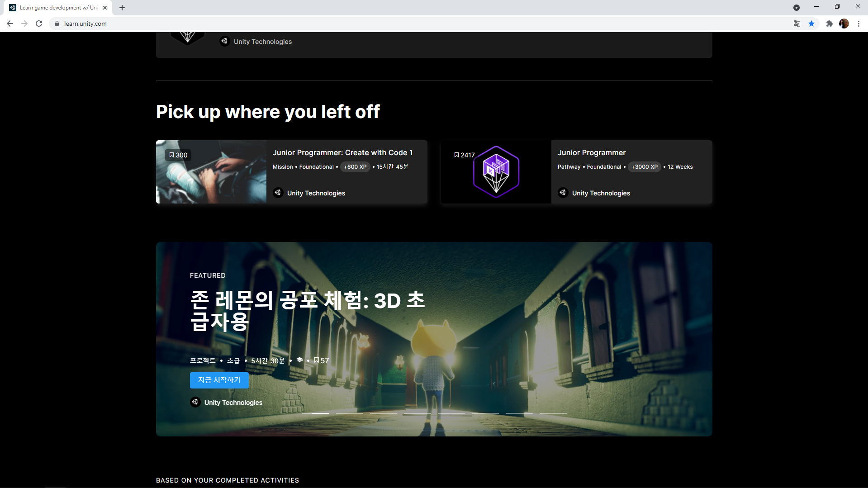
Task: Bookmark the featured project (57)
Action: coord(321,360)
